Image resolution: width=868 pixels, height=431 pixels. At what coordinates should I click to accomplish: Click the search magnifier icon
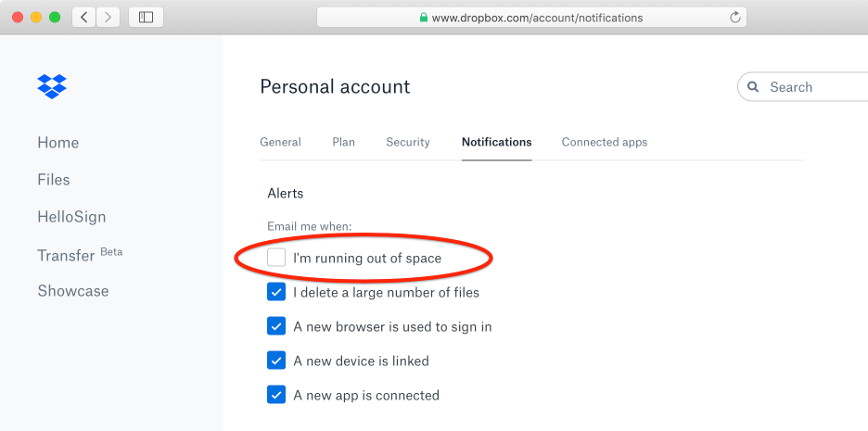(754, 87)
